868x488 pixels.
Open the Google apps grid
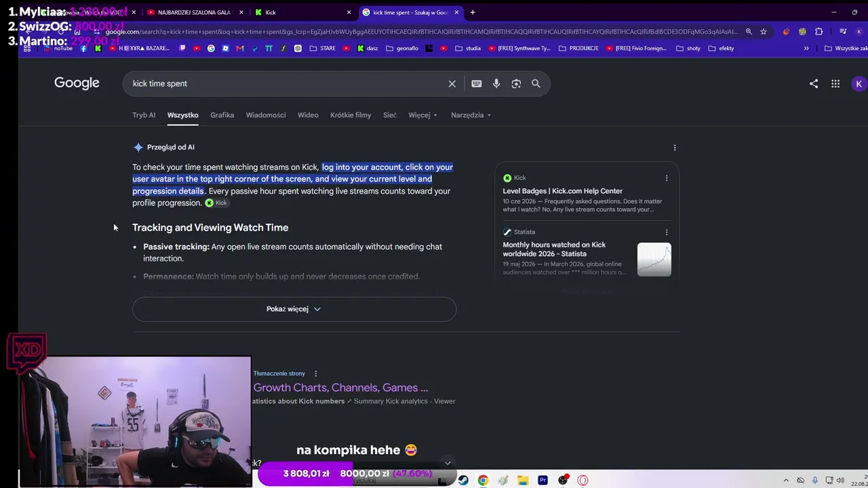835,83
